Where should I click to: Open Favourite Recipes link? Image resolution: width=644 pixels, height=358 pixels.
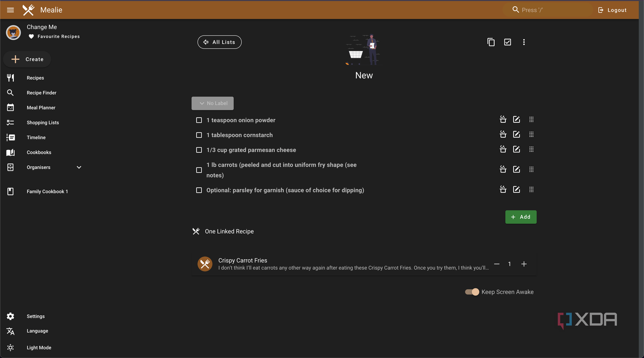click(x=54, y=36)
